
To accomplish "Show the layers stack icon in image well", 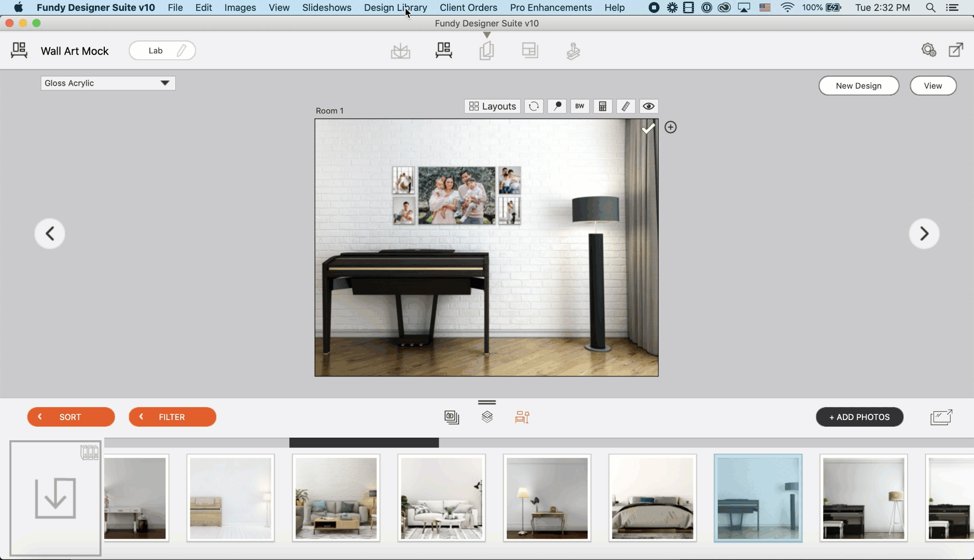I will (x=487, y=417).
